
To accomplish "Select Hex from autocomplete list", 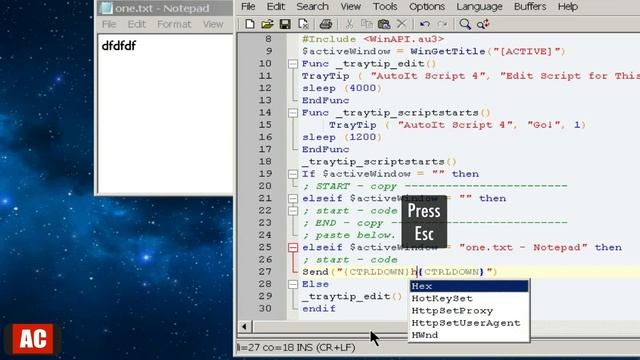I will [469, 286].
